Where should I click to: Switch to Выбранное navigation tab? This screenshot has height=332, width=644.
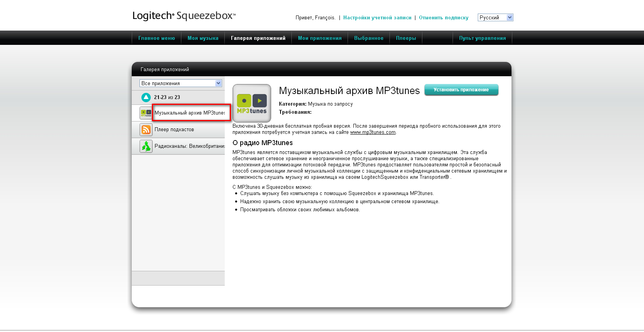click(x=368, y=38)
